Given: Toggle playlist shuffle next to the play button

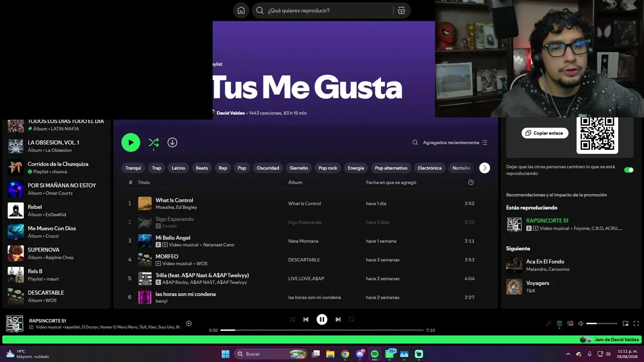Looking at the screenshot, I should point(153,143).
